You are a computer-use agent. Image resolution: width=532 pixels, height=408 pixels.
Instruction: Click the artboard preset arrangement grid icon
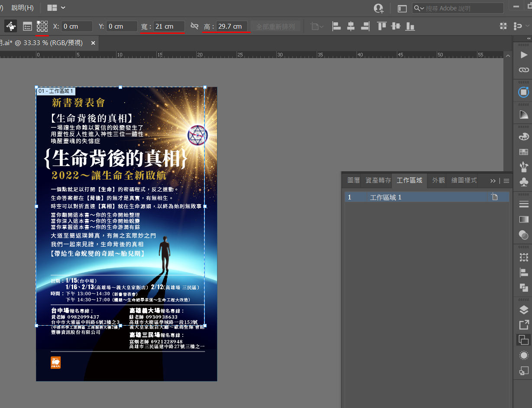[42, 26]
